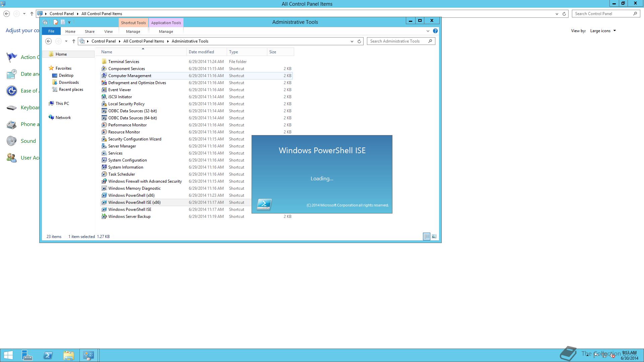Open File Explorer from the taskbar

68,355
